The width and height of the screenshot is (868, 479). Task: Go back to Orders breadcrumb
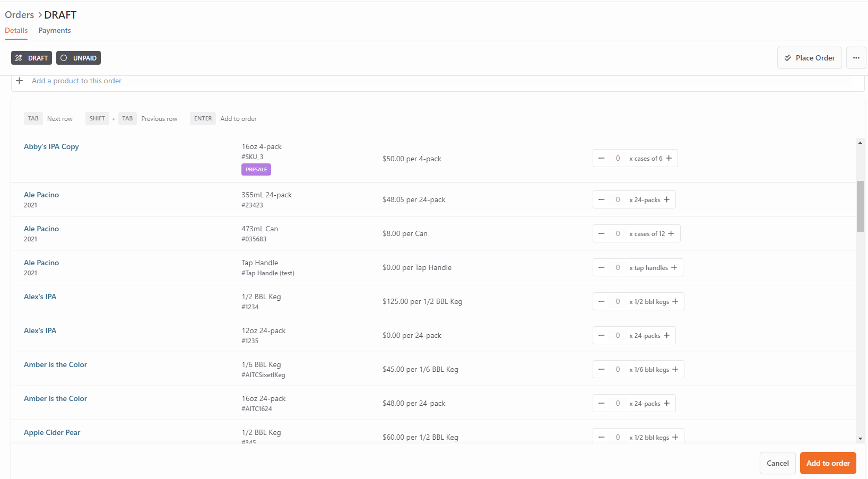[x=20, y=15]
